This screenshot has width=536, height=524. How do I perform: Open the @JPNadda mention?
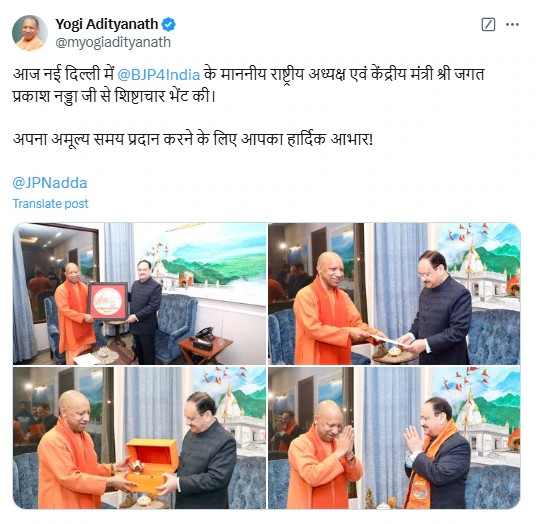coord(50,183)
